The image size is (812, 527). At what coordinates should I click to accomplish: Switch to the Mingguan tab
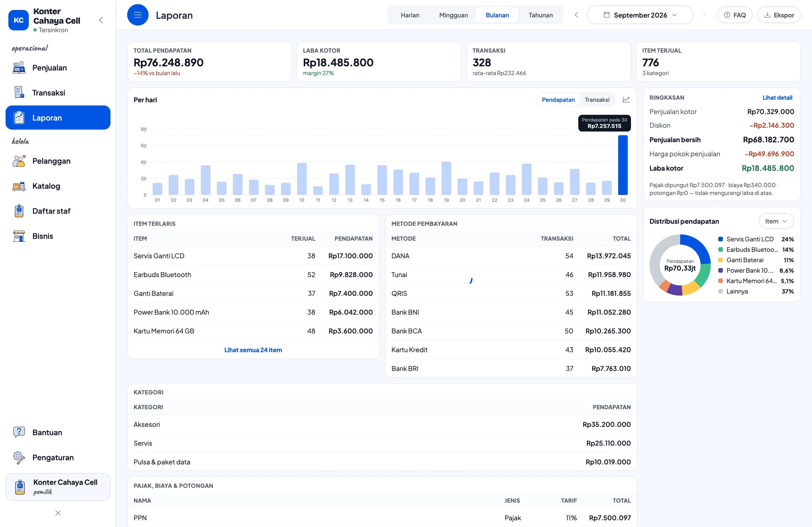coord(453,15)
